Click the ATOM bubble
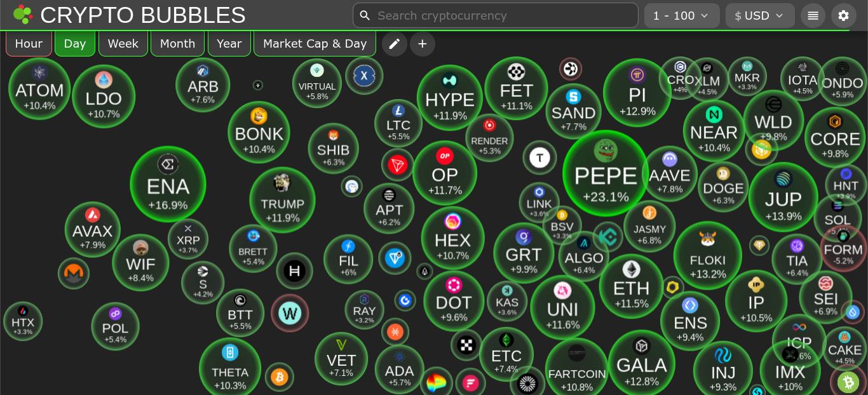Viewport: 868px width, 395px height. 39,88
